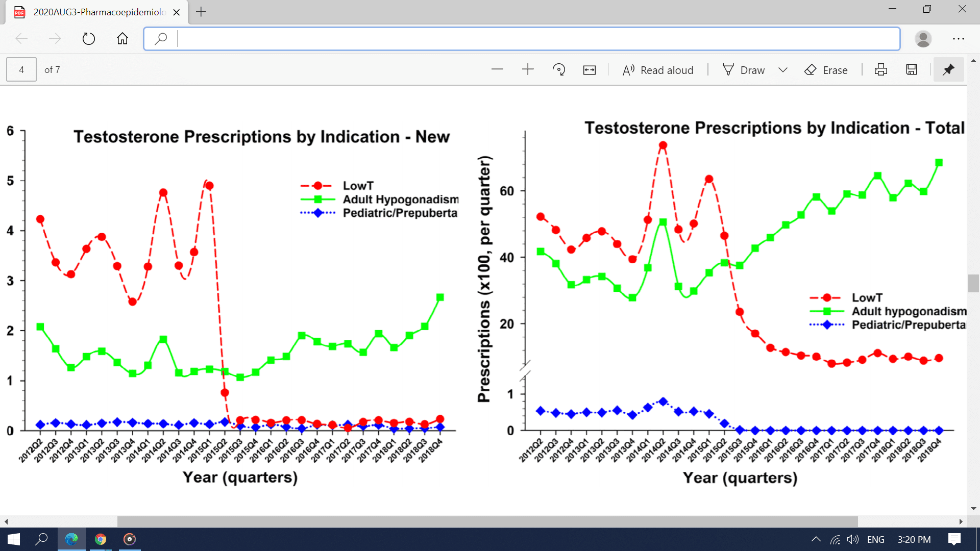Click the vertical scrollbar thumb
The width and height of the screenshot is (980, 551).
(x=973, y=283)
